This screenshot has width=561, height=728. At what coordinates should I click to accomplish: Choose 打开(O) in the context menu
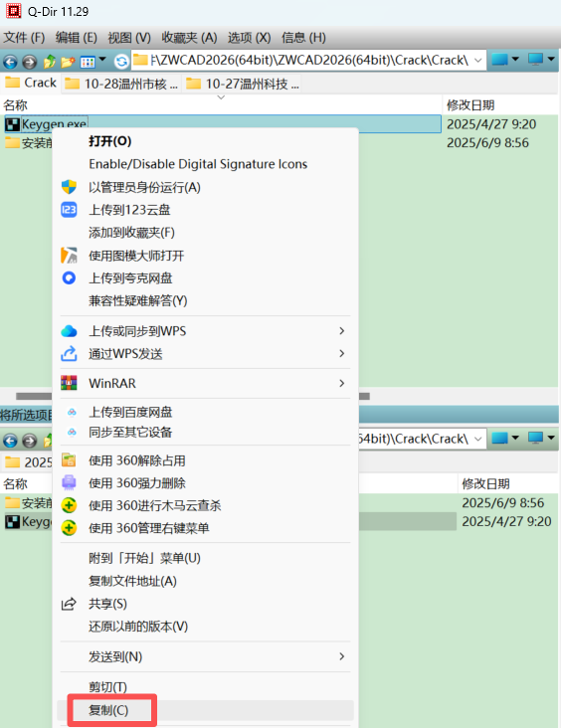click(205, 141)
